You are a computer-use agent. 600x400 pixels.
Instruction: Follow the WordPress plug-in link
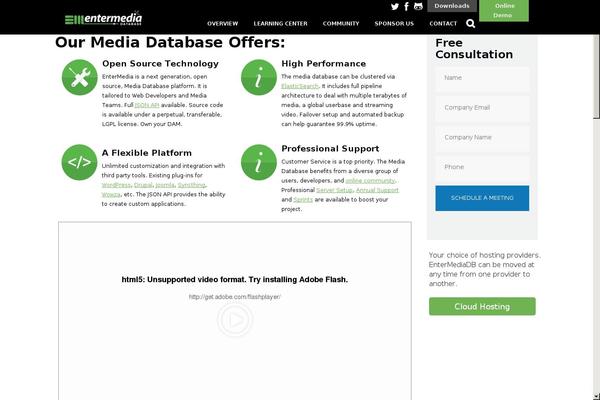116,185
